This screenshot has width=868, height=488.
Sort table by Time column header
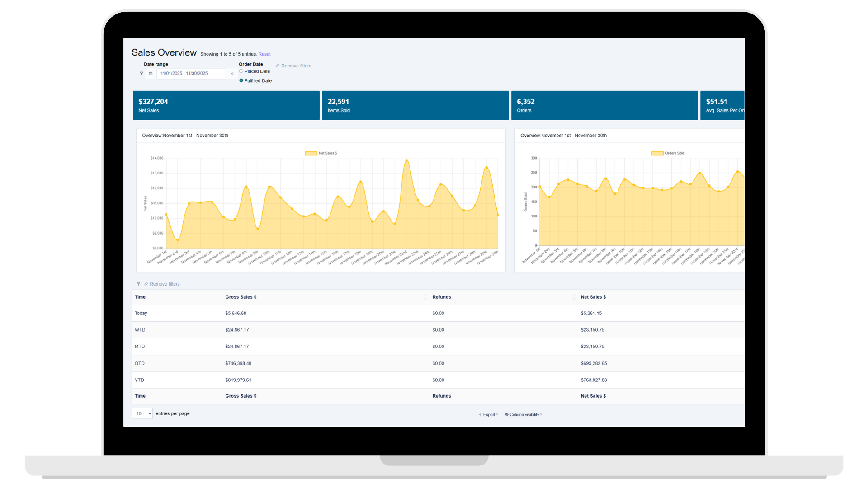click(140, 297)
